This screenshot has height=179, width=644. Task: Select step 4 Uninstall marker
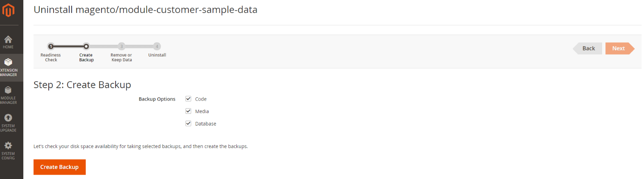157,46
